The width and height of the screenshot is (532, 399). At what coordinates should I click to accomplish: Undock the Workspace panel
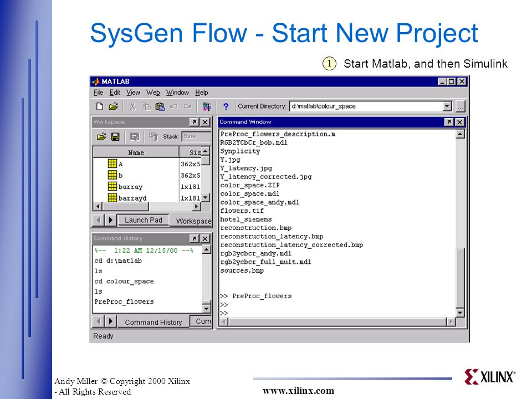click(x=194, y=122)
